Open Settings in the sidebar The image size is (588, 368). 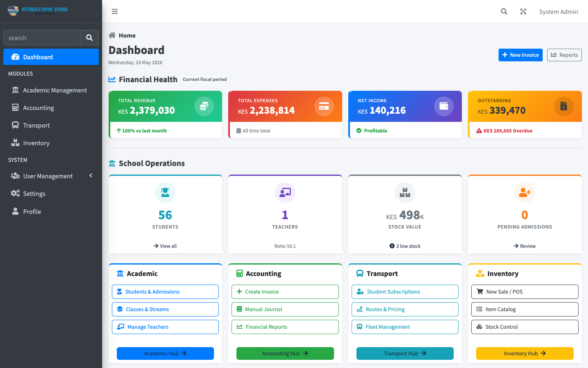click(x=51, y=193)
